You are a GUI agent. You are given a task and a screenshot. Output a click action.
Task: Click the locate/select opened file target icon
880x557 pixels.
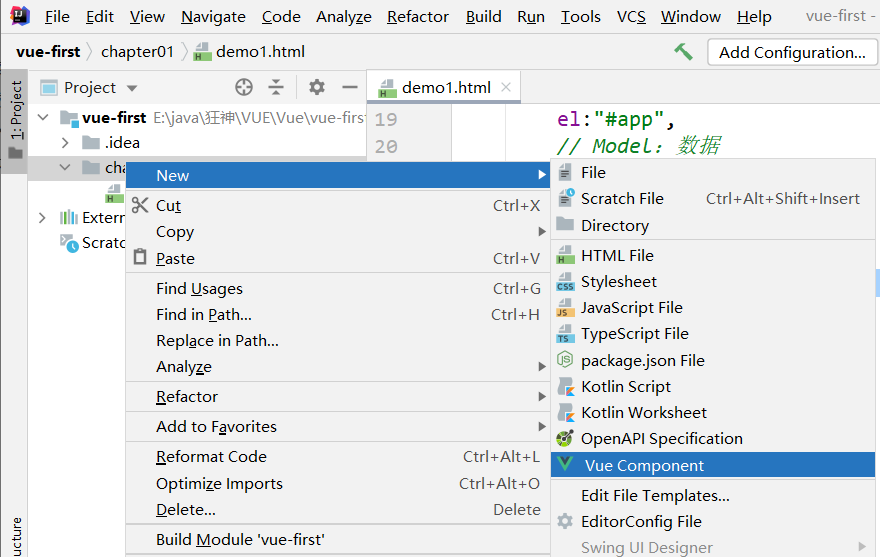tap(244, 87)
